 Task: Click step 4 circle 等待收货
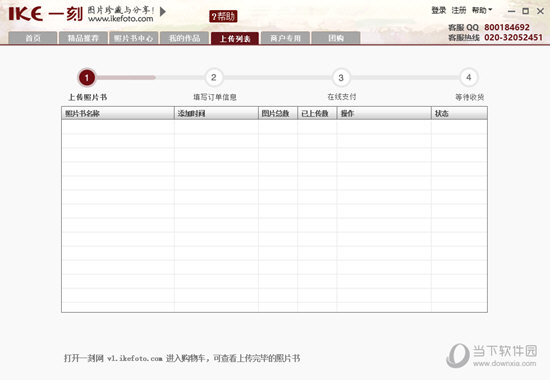coord(468,77)
